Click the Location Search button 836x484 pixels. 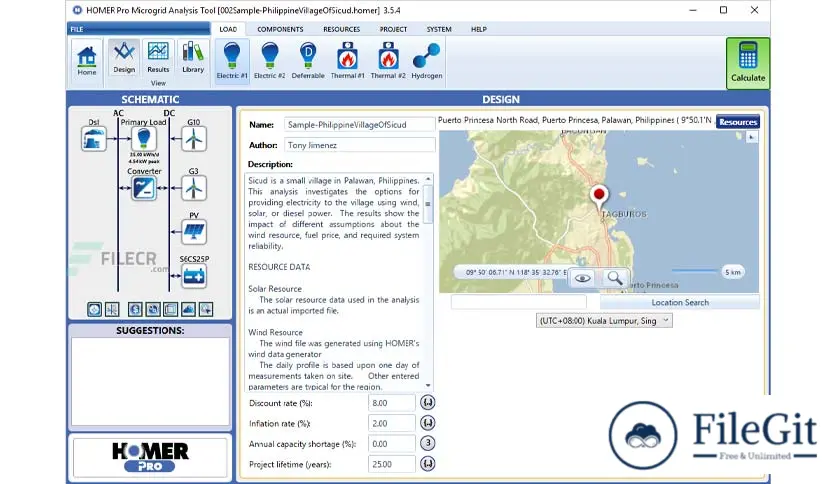click(x=680, y=302)
